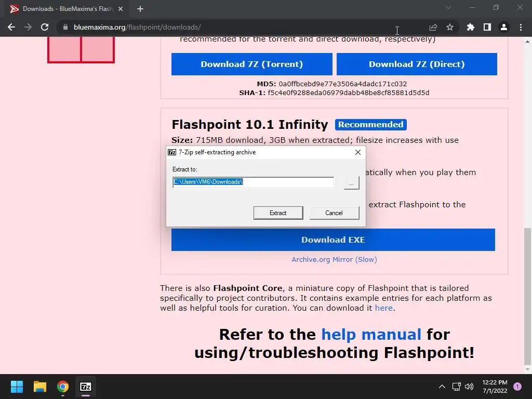Open the taskbar clock and date
Viewport: 532px width, 399px height.
point(495,387)
